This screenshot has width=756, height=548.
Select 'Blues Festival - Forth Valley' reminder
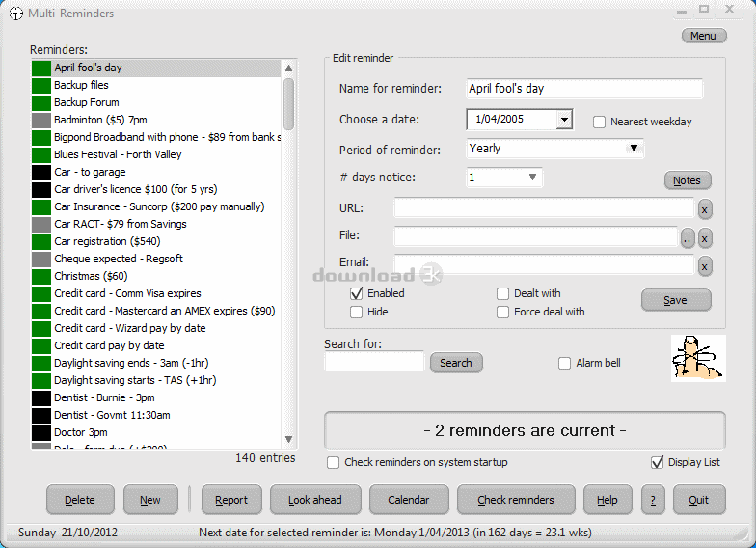156,154
